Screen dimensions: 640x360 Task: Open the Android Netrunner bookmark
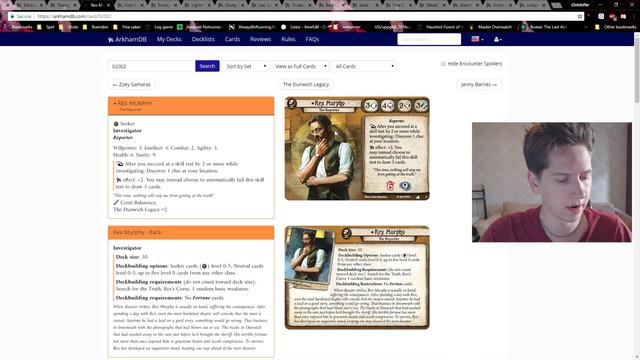(x=199, y=27)
